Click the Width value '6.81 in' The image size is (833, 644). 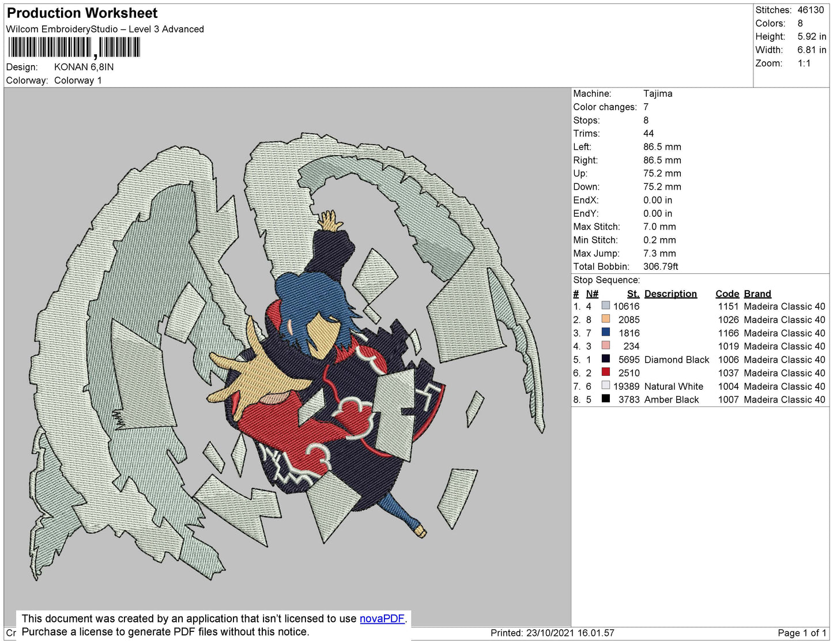point(812,50)
